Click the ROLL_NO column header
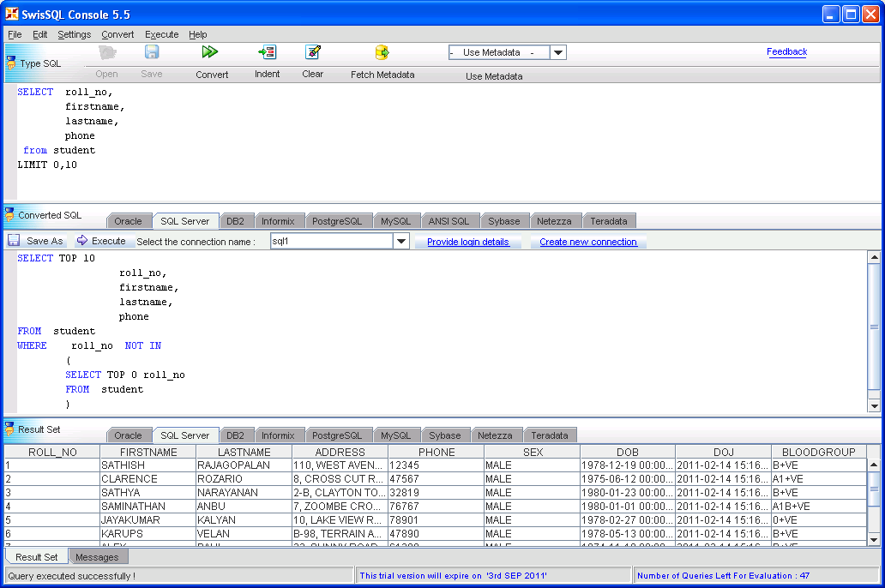885x588 pixels. [x=52, y=452]
